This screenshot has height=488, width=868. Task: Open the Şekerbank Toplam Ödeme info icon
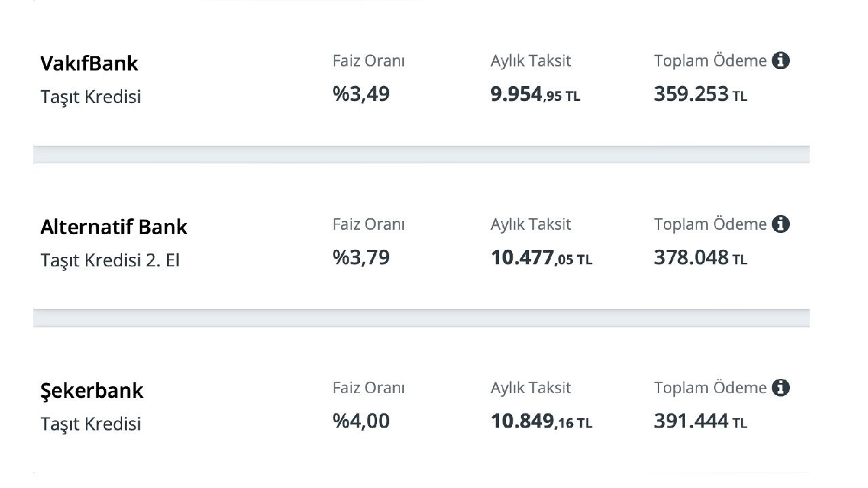pyautogui.click(x=781, y=388)
